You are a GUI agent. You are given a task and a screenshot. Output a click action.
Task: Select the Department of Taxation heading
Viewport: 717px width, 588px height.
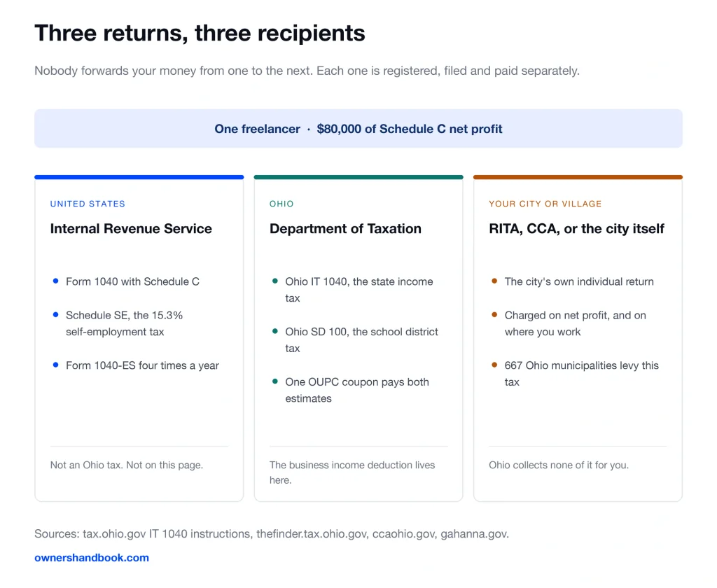[x=345, y=229]
